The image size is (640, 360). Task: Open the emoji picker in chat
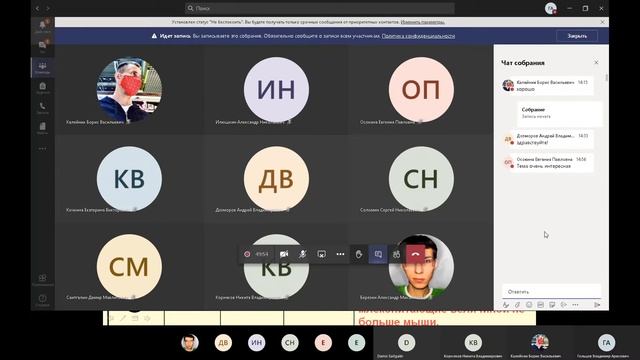529,305
